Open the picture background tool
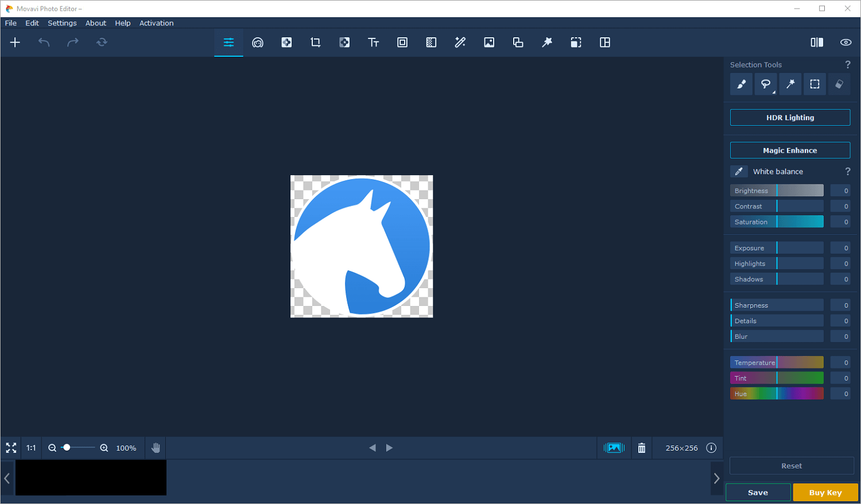Image resolution: width=861 pixels, height=504 pixels. coord(489,42)
